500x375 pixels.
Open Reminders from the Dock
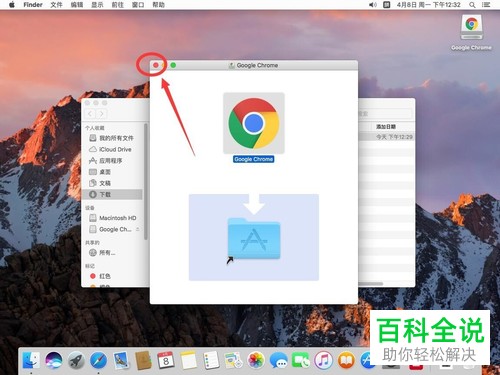pos(211,360)
